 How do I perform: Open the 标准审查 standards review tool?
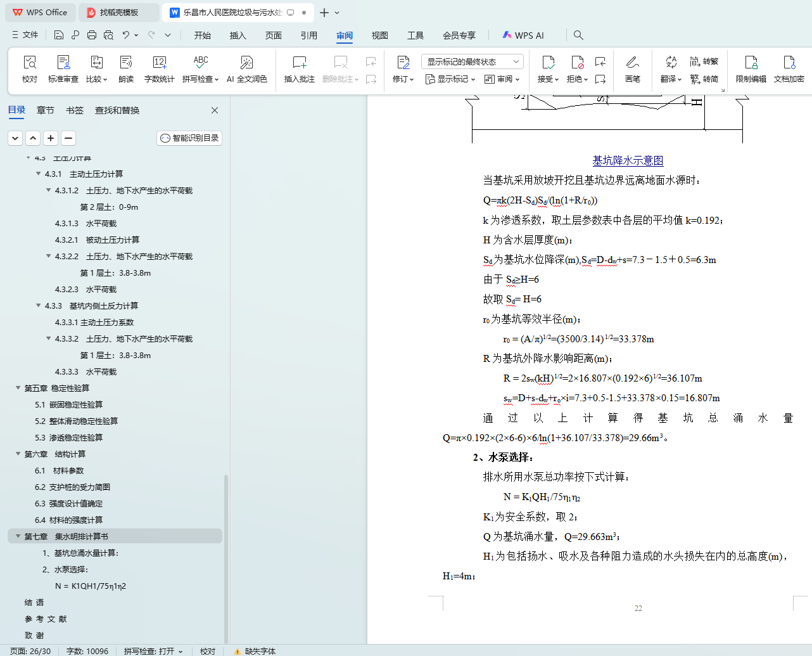[63, 68]
